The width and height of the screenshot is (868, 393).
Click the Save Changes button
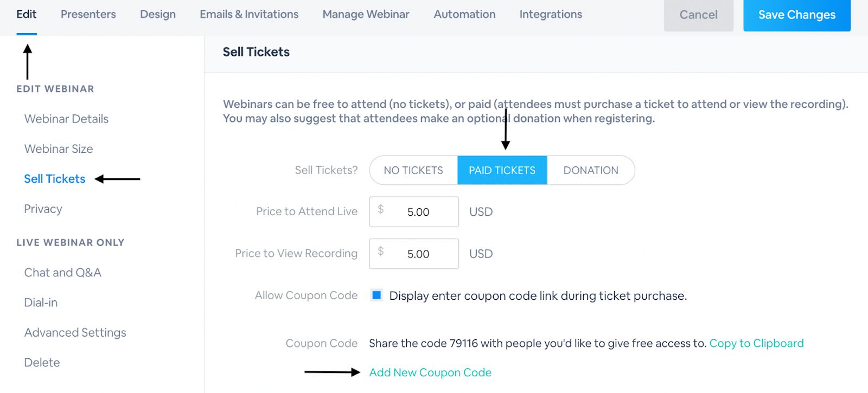coord(796,15)
